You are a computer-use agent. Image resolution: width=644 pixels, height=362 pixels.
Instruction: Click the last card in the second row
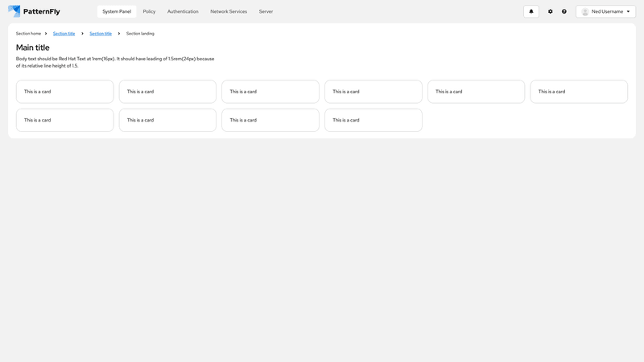click(374, 120)
